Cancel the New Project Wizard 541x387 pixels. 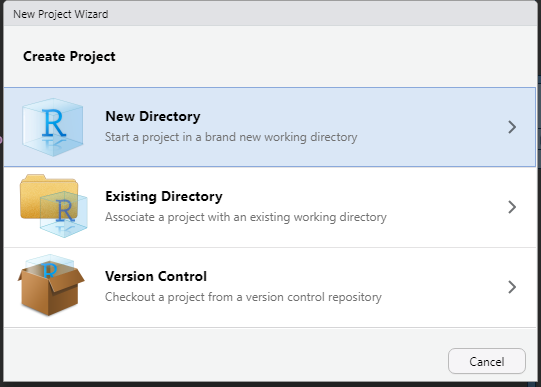pyautogui.click(x=487, y=361)
